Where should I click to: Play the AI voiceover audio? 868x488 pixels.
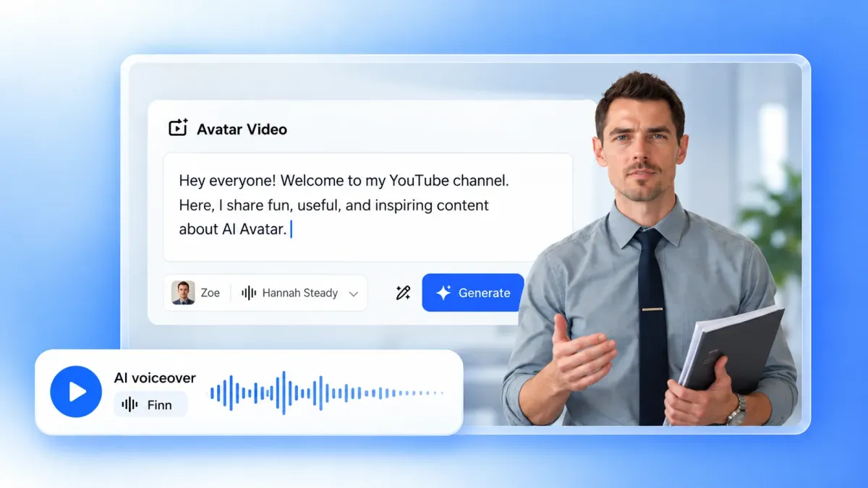coord(76,392)
